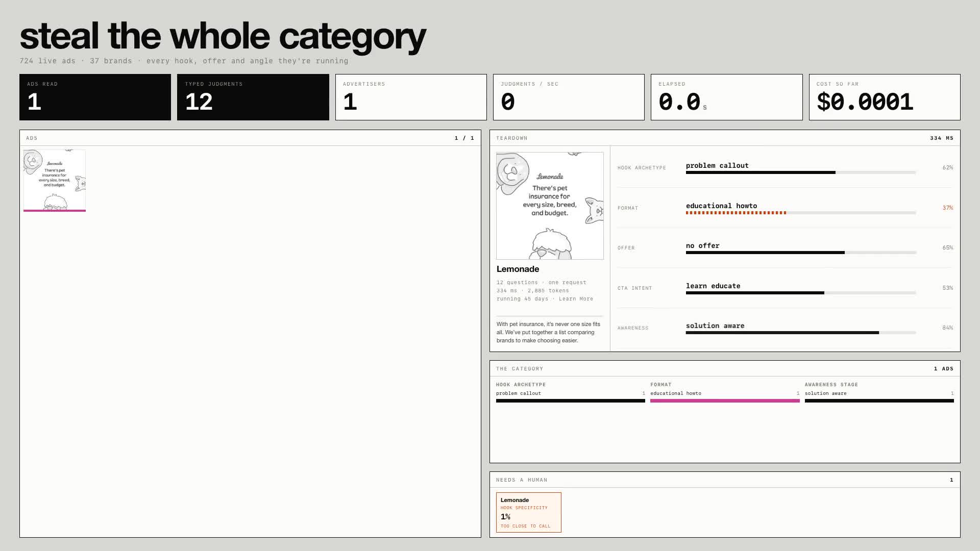Click the 'CTA INTENT' label
The width and height of the screenshot is (980, 551).
[635, 288]
